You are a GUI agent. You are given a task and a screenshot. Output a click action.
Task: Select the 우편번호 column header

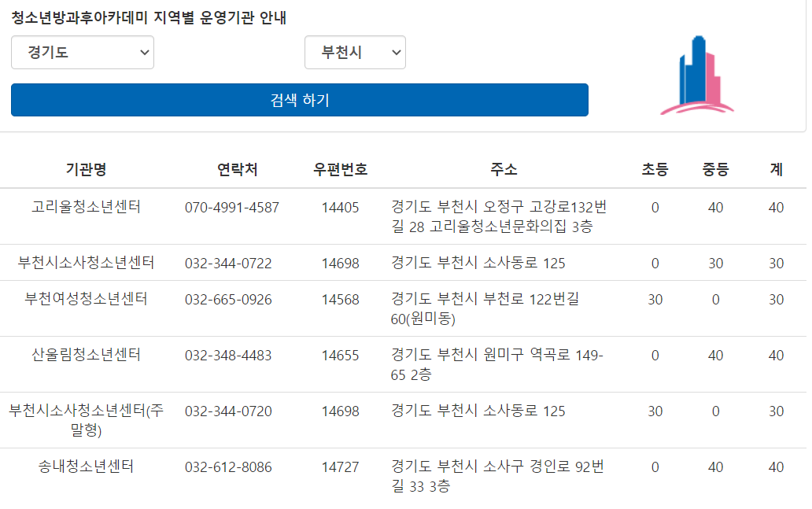coord(340,169)
